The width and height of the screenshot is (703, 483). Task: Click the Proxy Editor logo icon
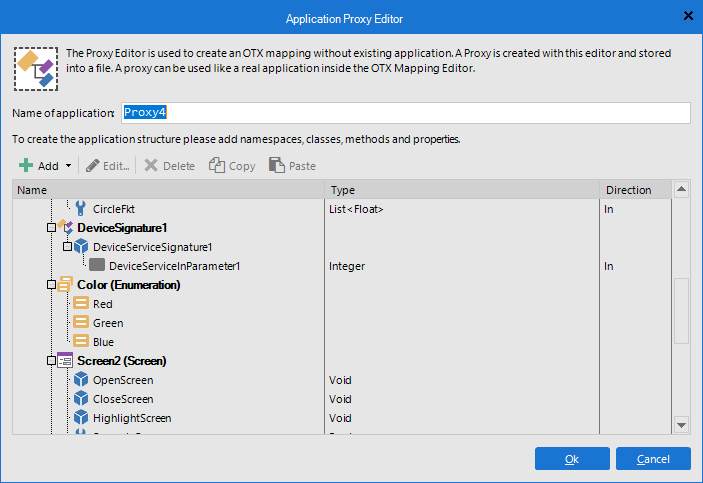(36, 69)
